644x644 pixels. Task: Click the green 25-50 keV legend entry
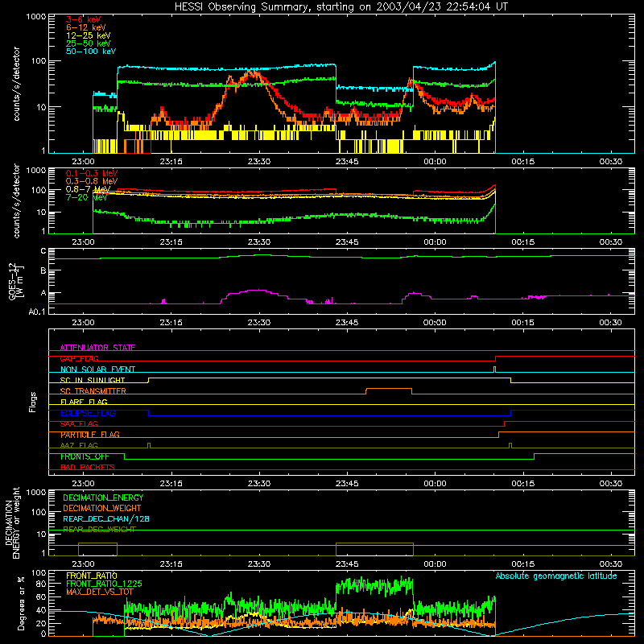point(89,43)
